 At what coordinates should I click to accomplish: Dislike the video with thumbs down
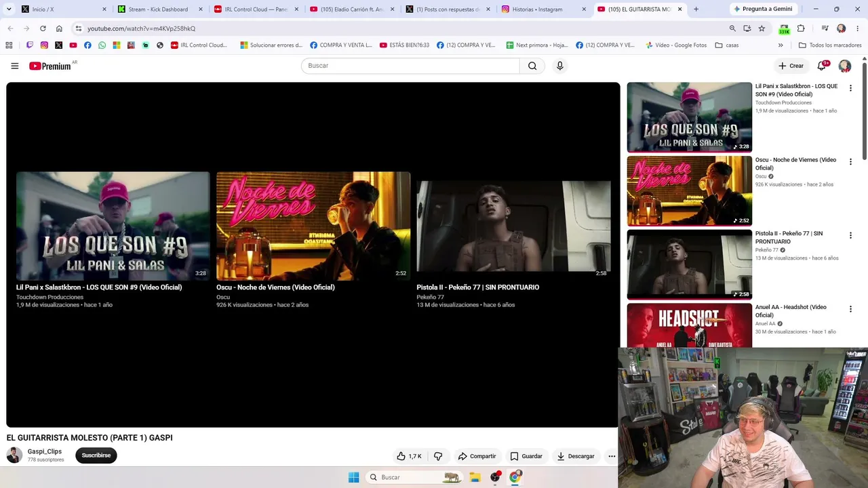(x=438, y=456)
